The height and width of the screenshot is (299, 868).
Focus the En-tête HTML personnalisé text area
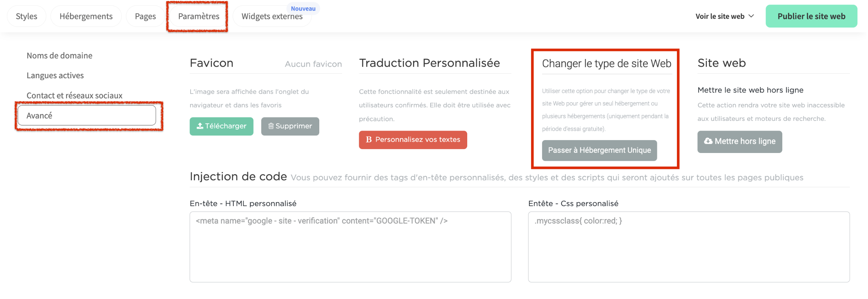coord(350,247)
